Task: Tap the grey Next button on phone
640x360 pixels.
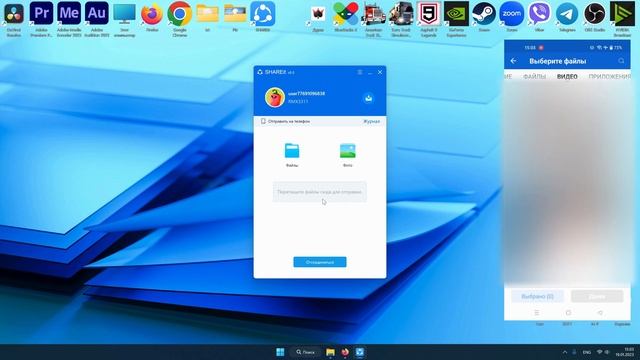Action: (x=597, y=296)
